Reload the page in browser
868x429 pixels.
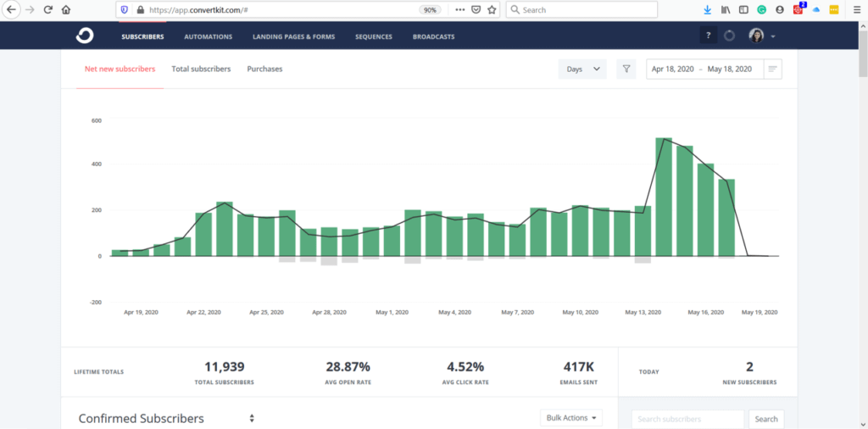point(47,10)
